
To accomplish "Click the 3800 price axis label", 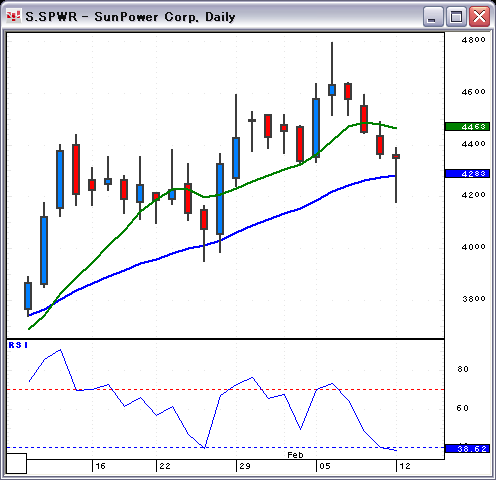I will pos(473,299).
